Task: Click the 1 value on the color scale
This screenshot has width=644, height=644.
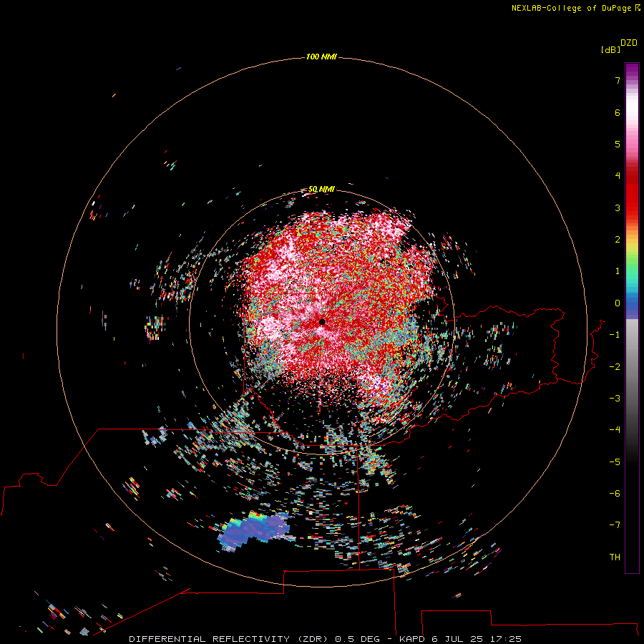Action: 618,271
